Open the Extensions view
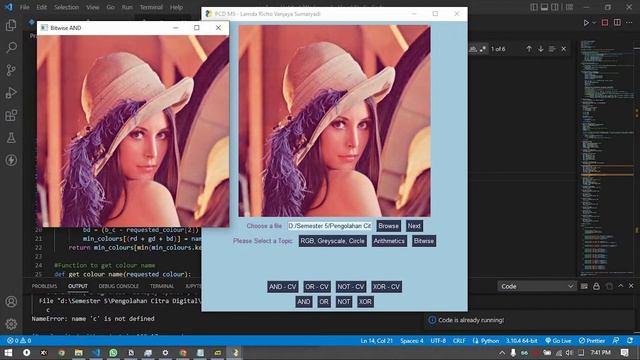Screen dimensions: 640x360 (11, 115)
